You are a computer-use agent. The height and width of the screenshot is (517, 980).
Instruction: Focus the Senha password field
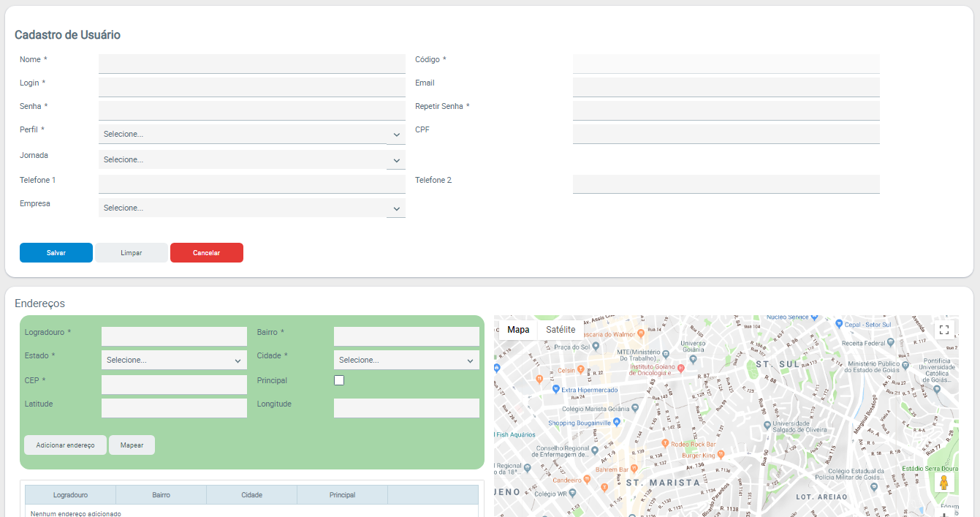pos(251,110)
